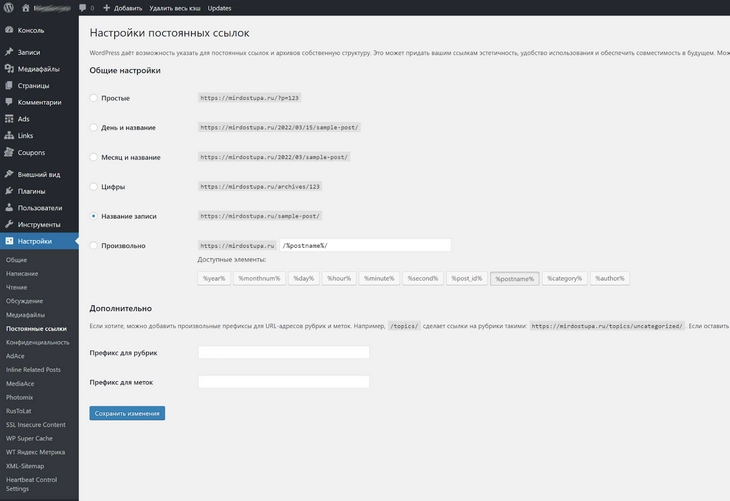730x501 pixels.
Task: Insert the %day% tag button
Action: [x=304, y=278]
